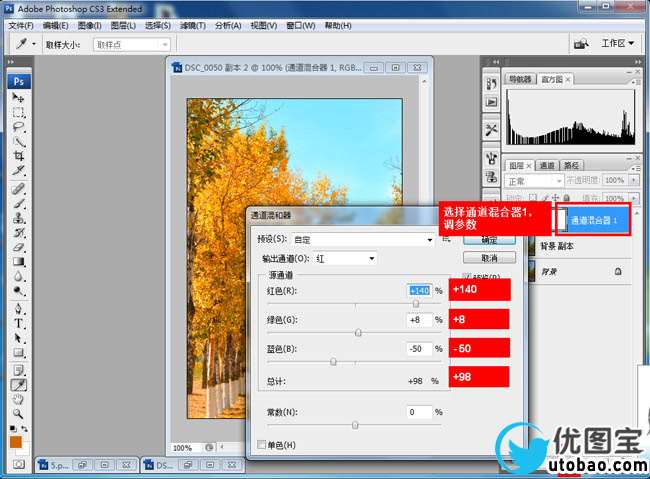Click the 绿色(G) percentage input field
Screen dimensions: 650x479
click(x=419, y=320)
